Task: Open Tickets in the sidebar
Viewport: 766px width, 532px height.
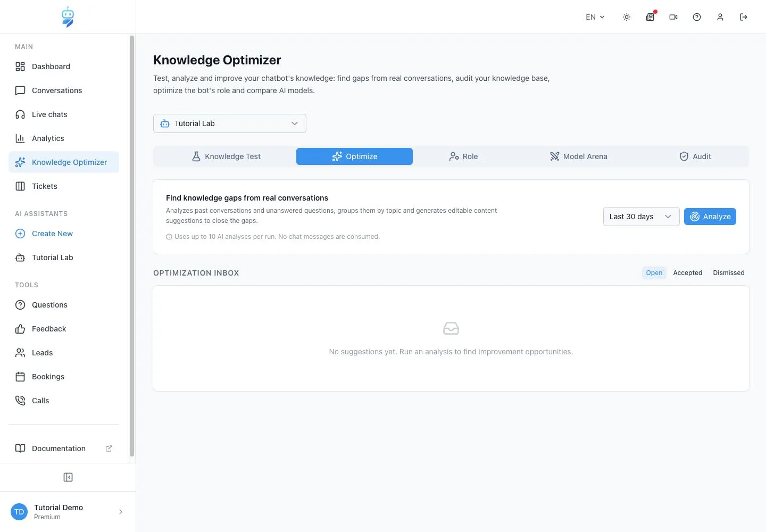Action: point(64,186)
